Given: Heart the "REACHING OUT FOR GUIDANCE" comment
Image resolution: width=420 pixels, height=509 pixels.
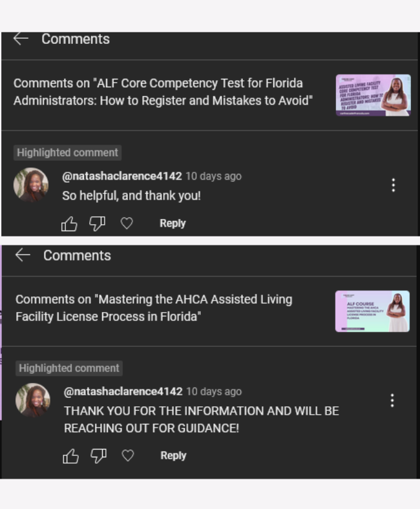Looking at the screenshot, I should click(x=128, y=455).
